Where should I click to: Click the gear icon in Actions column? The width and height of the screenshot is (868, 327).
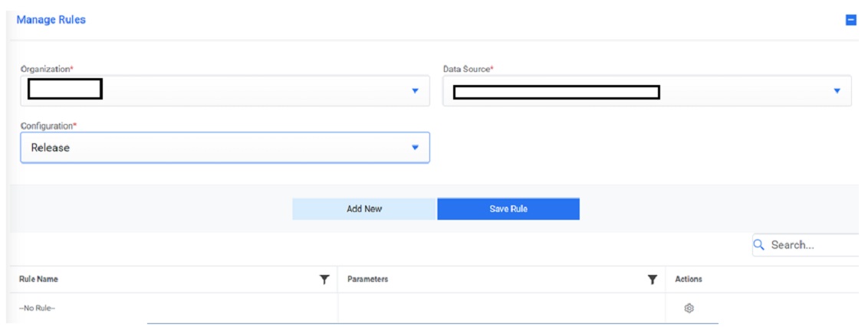(689, 308)
